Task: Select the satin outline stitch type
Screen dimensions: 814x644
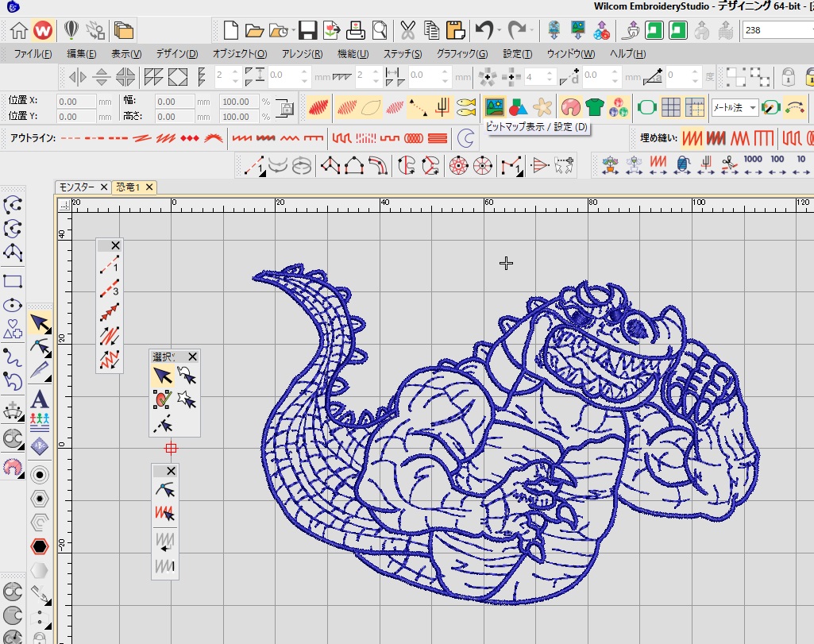Action: point(242,138)
